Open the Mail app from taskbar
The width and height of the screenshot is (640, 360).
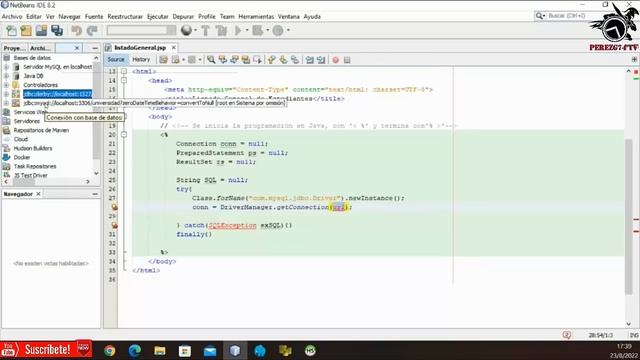tap(210, 351)
